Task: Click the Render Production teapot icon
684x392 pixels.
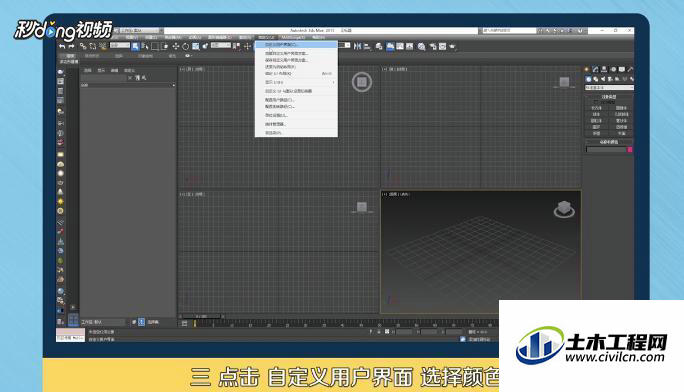Action: (x=452, y=46)
